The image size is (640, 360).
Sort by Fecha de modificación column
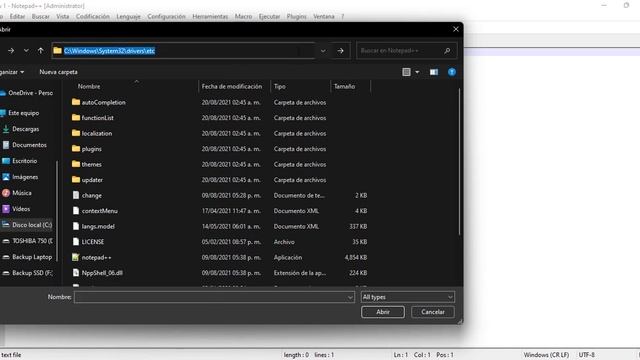232,87
